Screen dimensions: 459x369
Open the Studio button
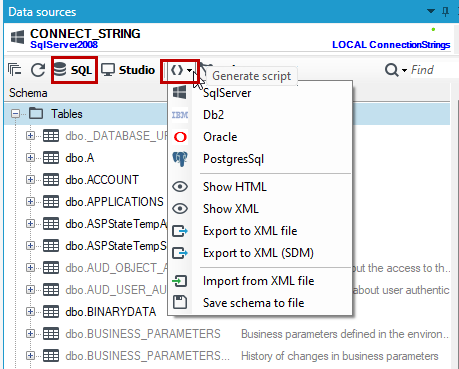click(128, 70)
